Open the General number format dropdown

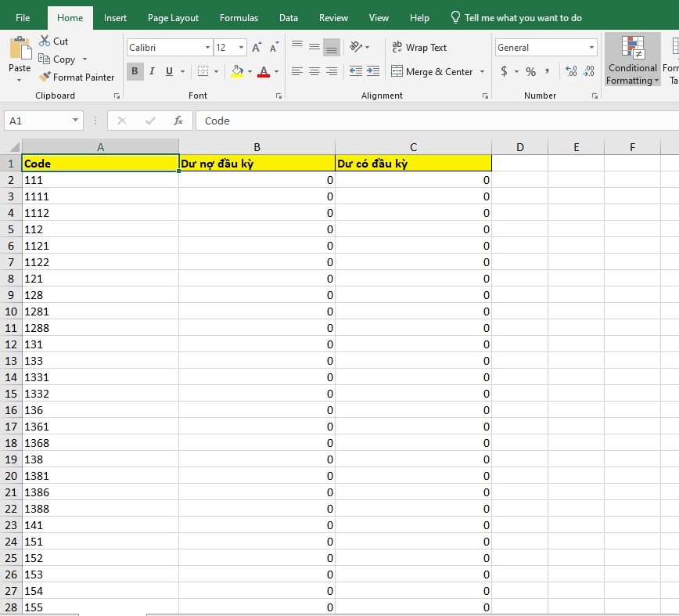coord(591,47)
